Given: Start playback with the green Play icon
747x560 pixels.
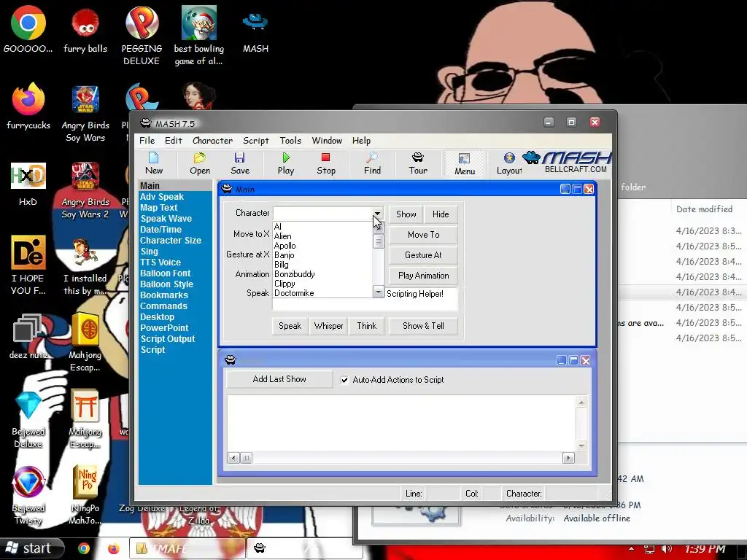Looking at the screenshot, I should tap(286, 163).
